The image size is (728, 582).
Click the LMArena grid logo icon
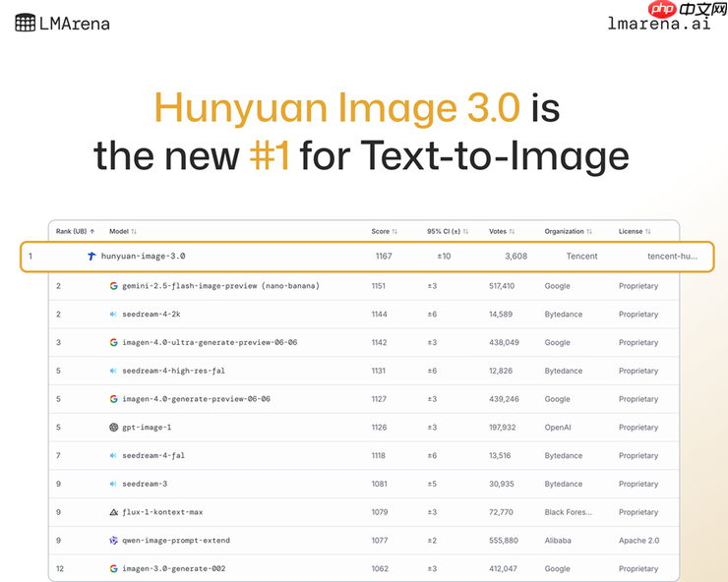(25, 22)
